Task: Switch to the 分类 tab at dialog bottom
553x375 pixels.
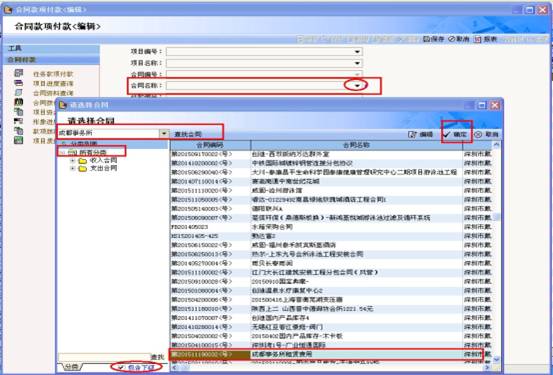Action: [72, 367]
